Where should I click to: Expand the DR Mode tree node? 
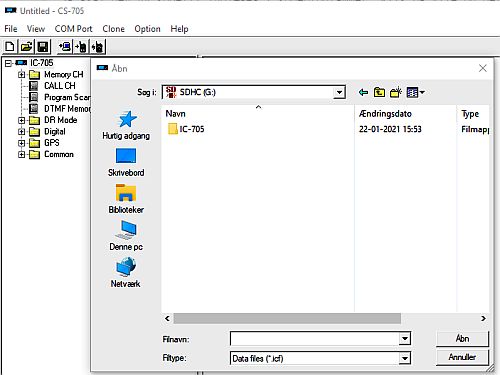(x=22, y=120)
